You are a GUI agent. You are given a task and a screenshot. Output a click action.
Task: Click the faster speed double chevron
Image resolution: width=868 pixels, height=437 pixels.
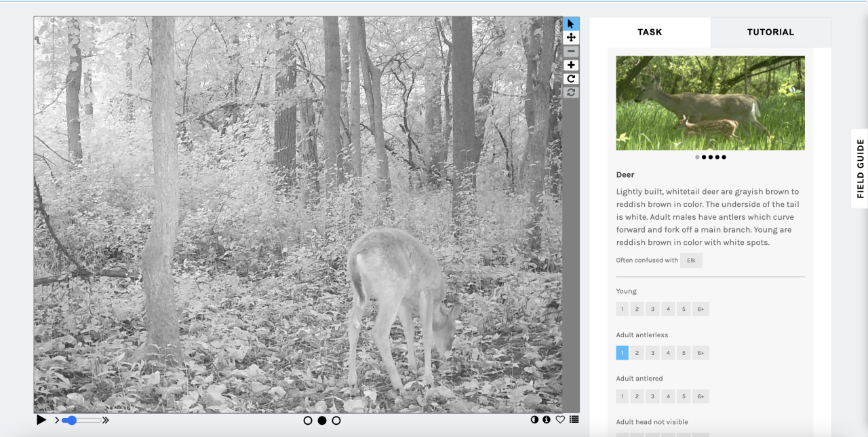coord(106,421)
